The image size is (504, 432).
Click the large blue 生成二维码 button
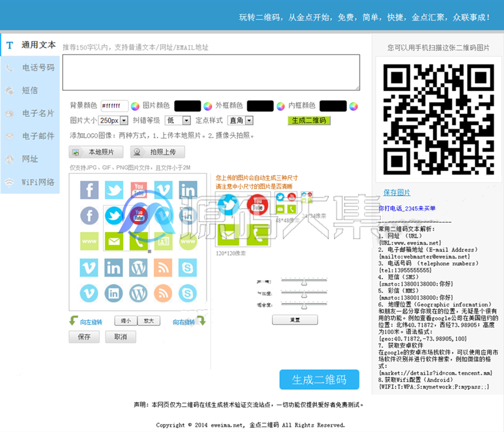point(319,380)
